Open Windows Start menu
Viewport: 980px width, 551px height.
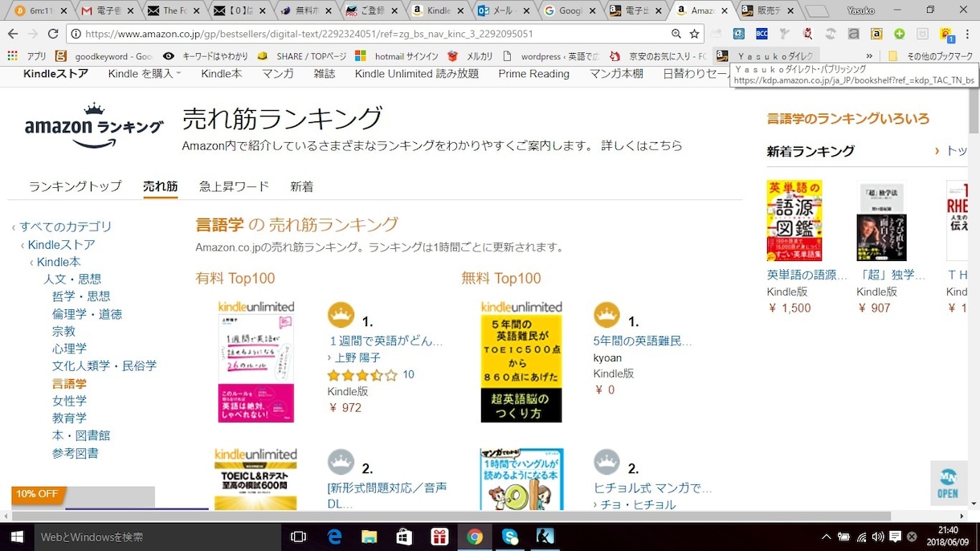click(17, 537)
